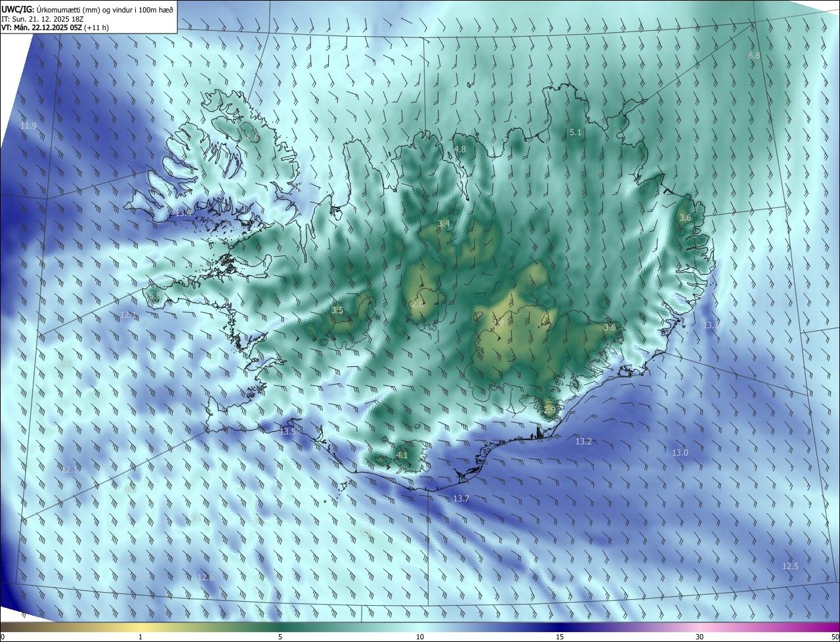Select the "VT: Mán. 22.12.2025 05Z (+11 h)" line
Screen dimensions: 840x642
point(55,28)
